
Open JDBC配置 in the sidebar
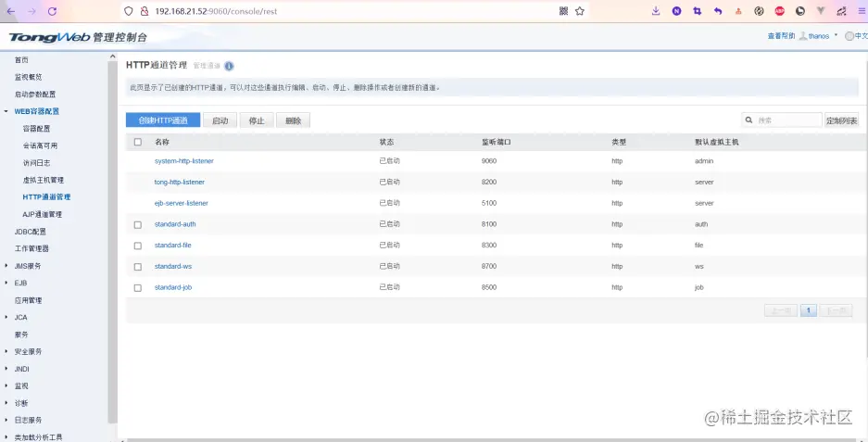[x=31, y=232]
